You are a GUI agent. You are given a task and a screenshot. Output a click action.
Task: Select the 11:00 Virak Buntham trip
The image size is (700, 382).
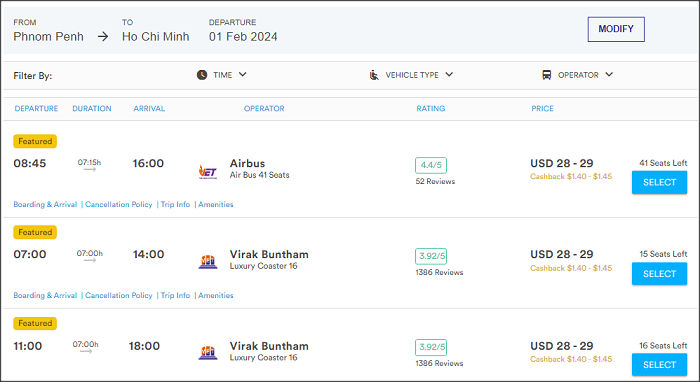point(659,365)
